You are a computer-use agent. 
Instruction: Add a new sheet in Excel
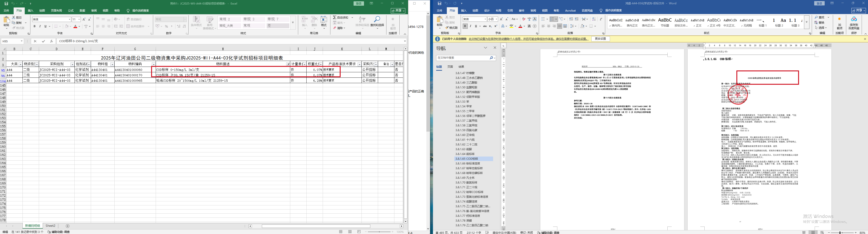click(x=68, y=226)
